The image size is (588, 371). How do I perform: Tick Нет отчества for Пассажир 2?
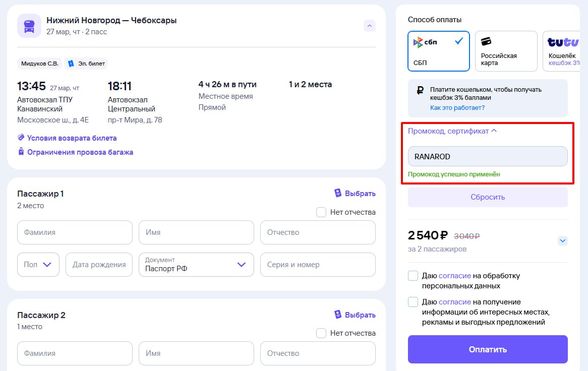321,333
